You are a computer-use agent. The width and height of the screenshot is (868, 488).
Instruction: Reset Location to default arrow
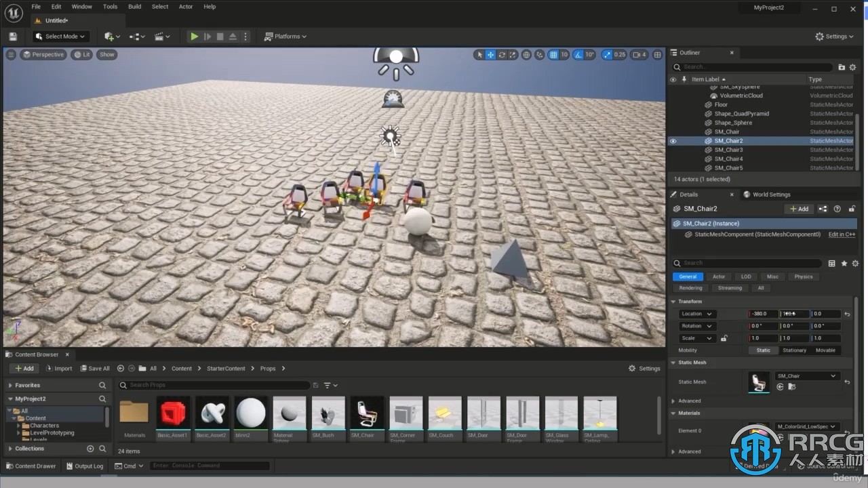tap(847, 314)
